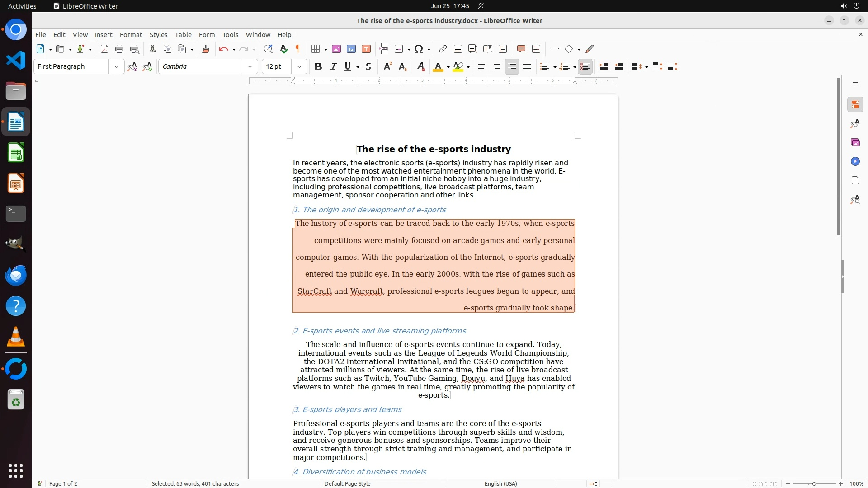The height and width of the screenshot is (488, 868).
Task: Expand the paragraph style dropdown
Action: 116,66
